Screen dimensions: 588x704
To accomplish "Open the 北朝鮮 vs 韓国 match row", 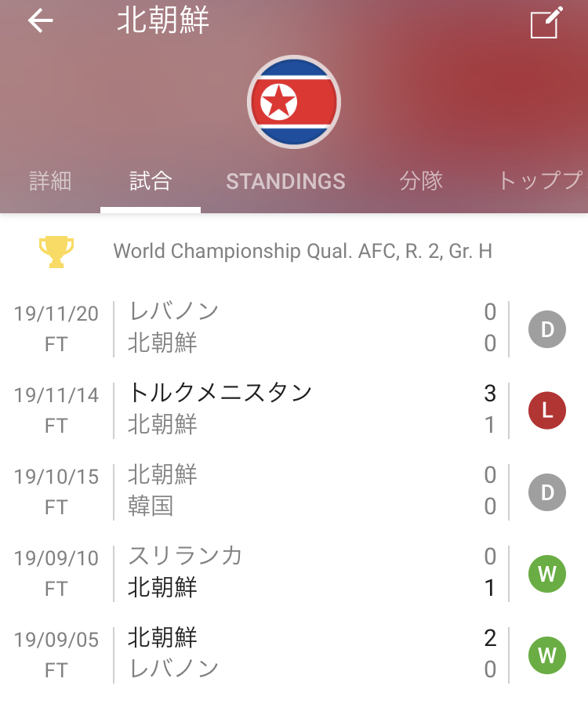I will 294,492.
